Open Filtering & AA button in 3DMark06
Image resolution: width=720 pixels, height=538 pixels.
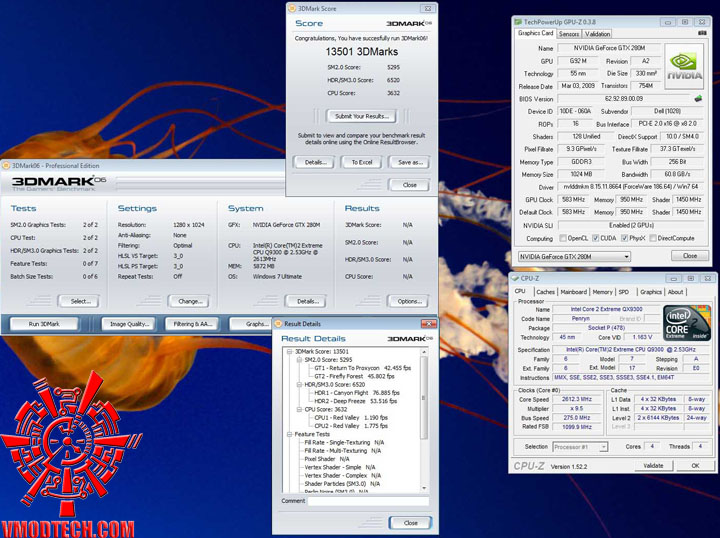coord(192,324)
